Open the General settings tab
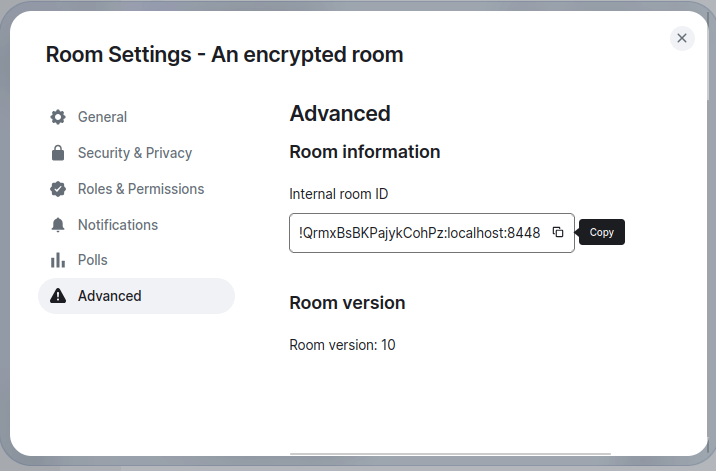The height and width of the screenshot is (471, 716). pyautogui.click(x=102, y=117)
